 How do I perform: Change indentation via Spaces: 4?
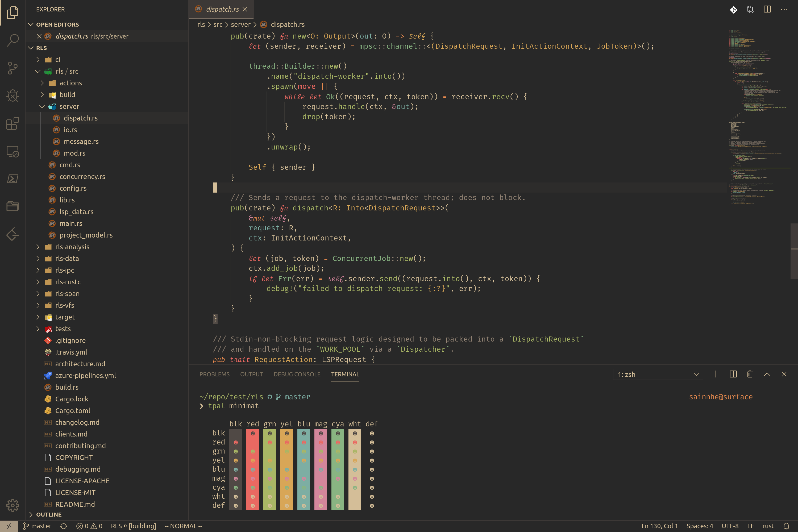pyautogui.click(x=700, y=526)
